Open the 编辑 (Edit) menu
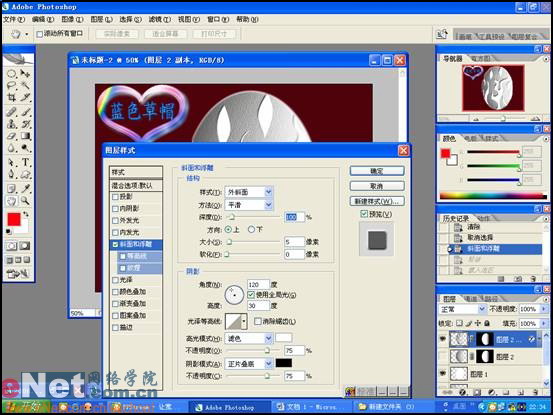 pyautogui.click(x=43, y=19)
